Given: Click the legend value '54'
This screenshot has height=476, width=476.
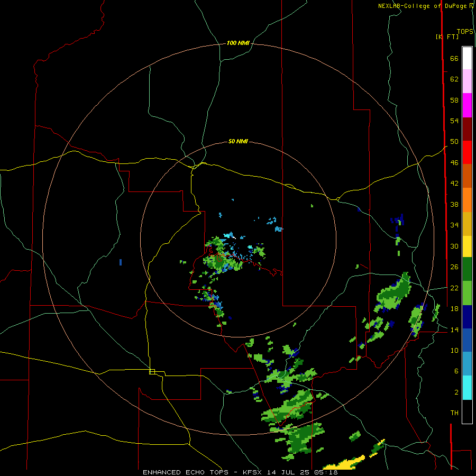Looking at the screenshot, I should point(454,121).
